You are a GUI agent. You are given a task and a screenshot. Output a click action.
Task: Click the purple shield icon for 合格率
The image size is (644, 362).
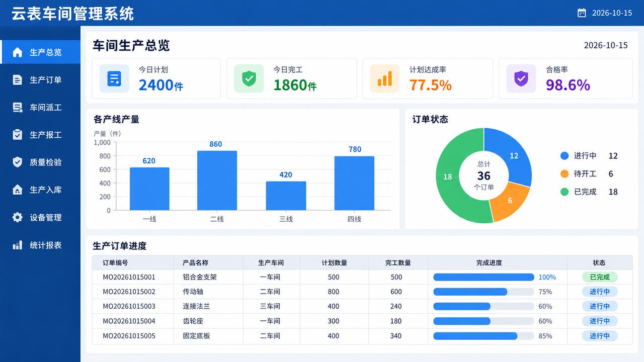(x=521, y=78)
